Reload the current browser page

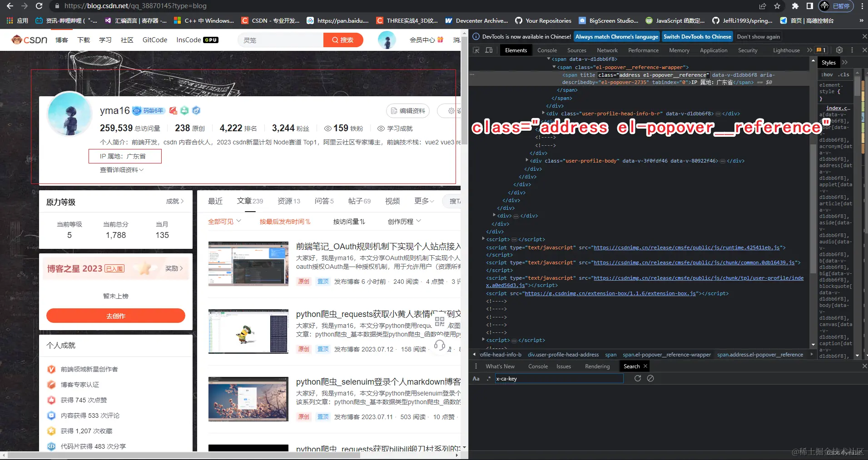tap(39, 6)
